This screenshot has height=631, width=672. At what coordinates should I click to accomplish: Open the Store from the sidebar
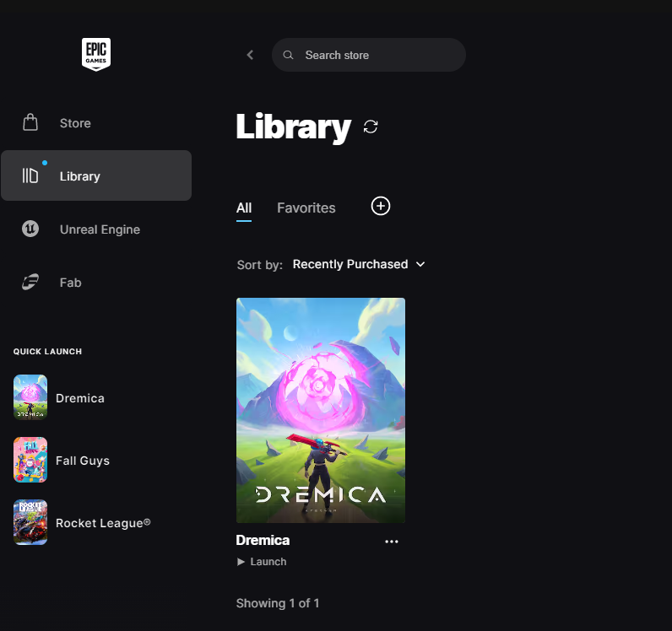tap(74, 123)
